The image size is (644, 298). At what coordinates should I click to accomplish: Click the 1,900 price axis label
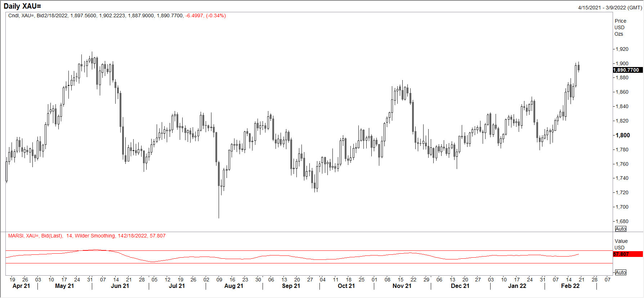point(622,63)
